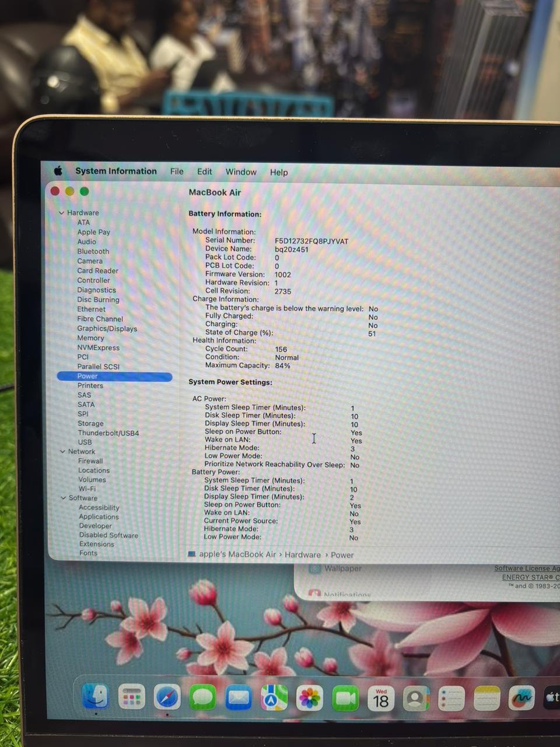This screenshot has height=747, width=560.
Task: Collapse the Software section chevron
Action: (64, 498)
